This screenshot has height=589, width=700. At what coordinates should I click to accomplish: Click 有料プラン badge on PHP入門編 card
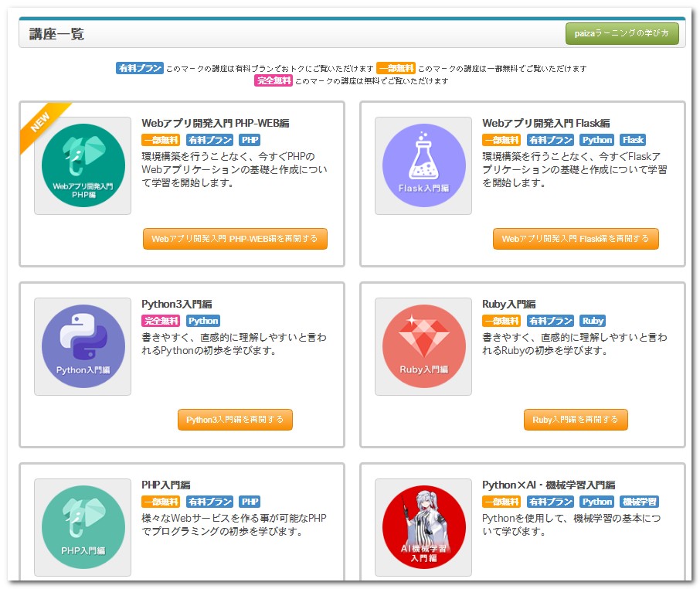click(210, 502)
